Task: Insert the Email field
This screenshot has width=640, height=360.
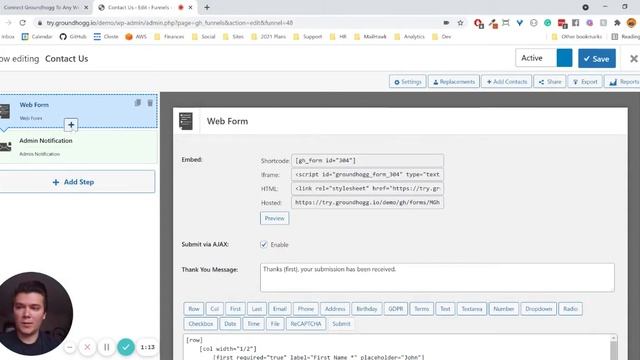Action: point(280,309)
